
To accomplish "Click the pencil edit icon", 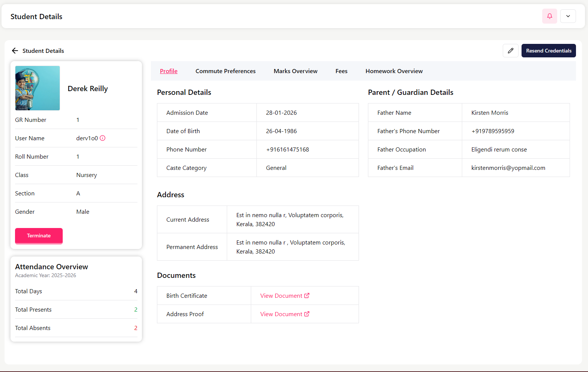I will tap(510, 51).
